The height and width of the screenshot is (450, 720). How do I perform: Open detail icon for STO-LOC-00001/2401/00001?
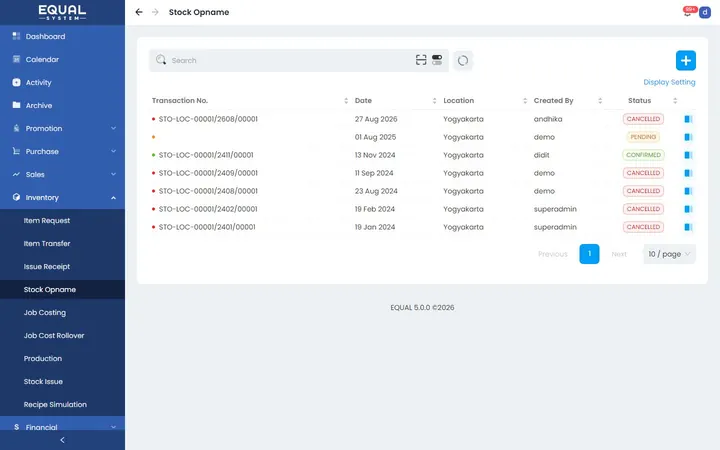[688, 227]
